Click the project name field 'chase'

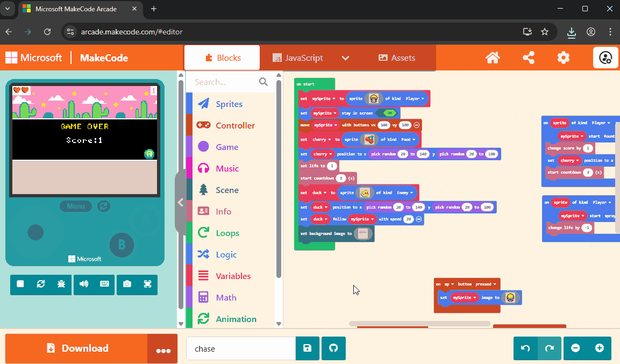241,348
